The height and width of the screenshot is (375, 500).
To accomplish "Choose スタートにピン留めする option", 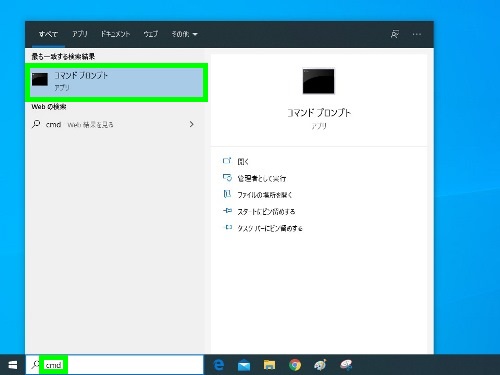I will 266,212.
